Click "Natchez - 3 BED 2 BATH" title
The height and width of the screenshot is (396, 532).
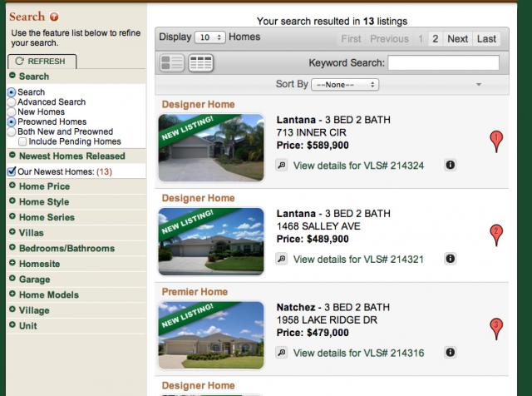point(333,307)
